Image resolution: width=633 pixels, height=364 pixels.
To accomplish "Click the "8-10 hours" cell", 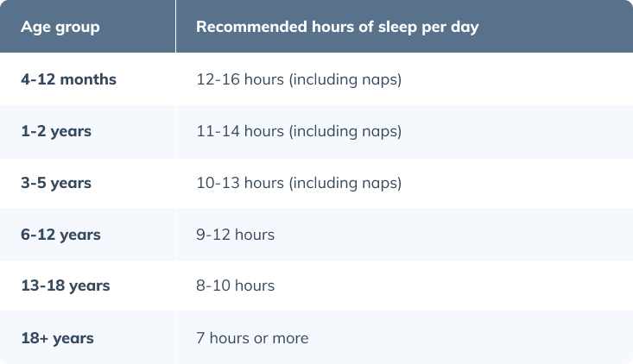I will click(x=236, y=286).
